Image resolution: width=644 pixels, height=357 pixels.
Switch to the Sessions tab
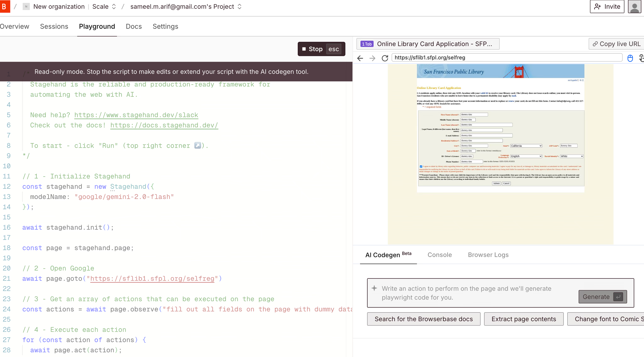point(54,26)
